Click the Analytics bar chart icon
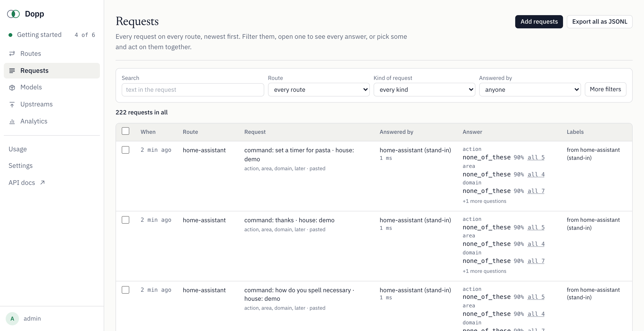 point(12,121)
